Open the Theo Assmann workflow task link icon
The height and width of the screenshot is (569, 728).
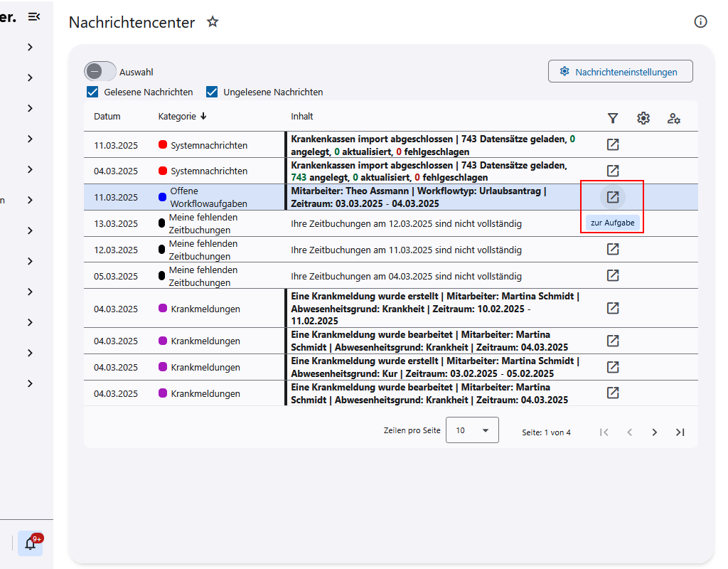click(x=612, y=197)
